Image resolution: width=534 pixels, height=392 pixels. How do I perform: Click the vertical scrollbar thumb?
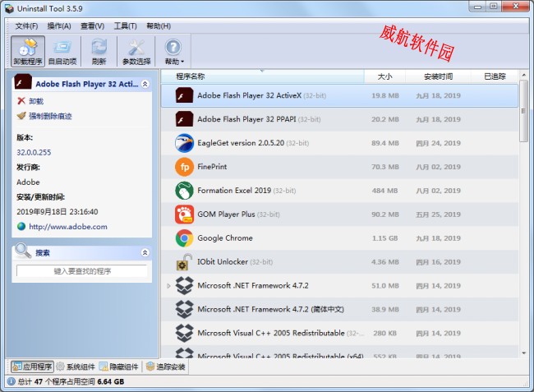[x=523, y=111]
